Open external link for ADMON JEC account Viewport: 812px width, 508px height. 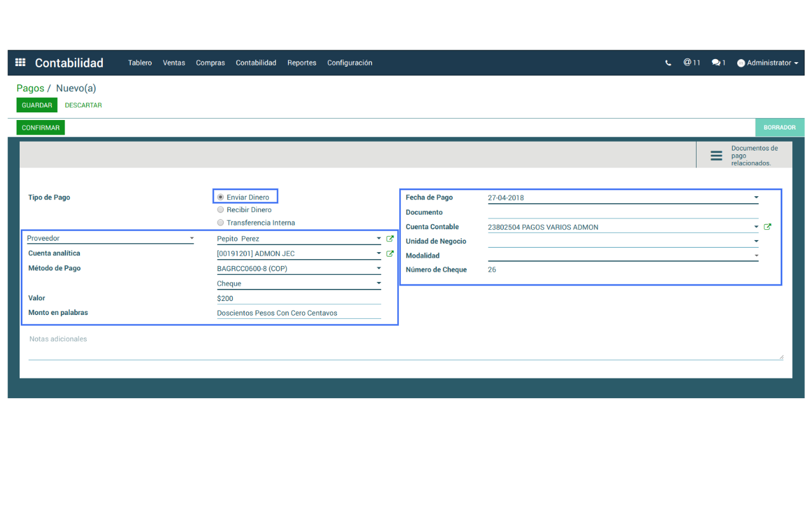pyautogui.click(x=390, y=253)
